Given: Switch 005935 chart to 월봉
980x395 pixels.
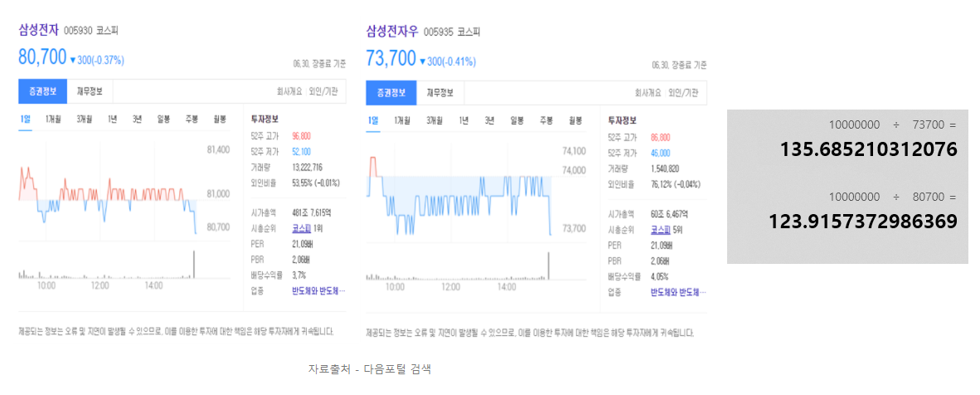Looking at the screenshot, I should click(x=575, y=120).
